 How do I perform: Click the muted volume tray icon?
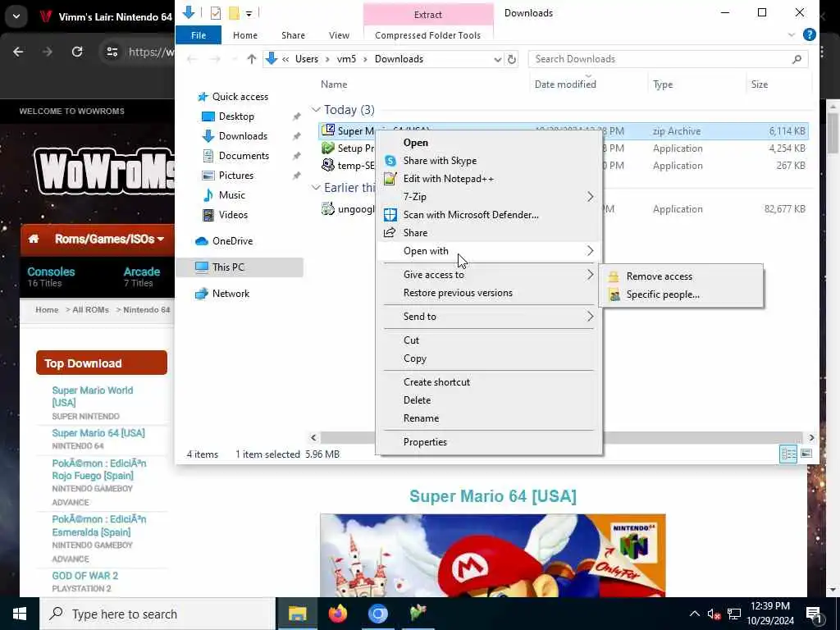tap(714, 614)
